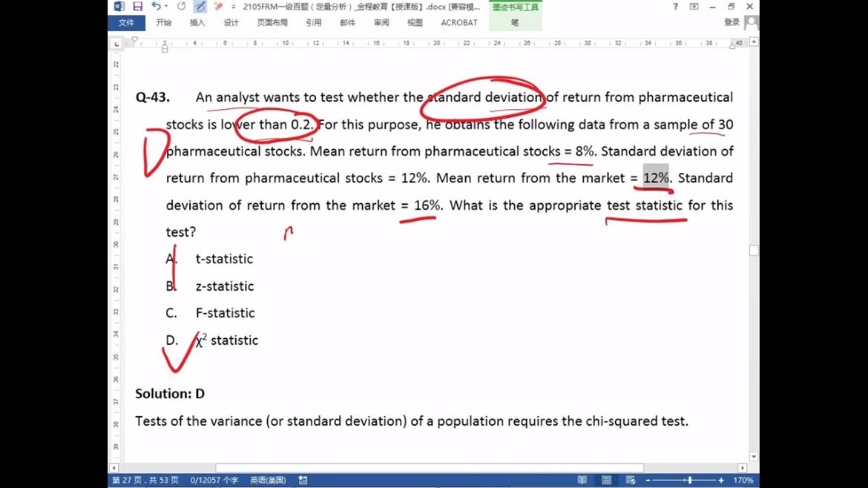
Task: Click the 墨迹书写工具 contextual tab header
Action: click(x=516, y=7)
